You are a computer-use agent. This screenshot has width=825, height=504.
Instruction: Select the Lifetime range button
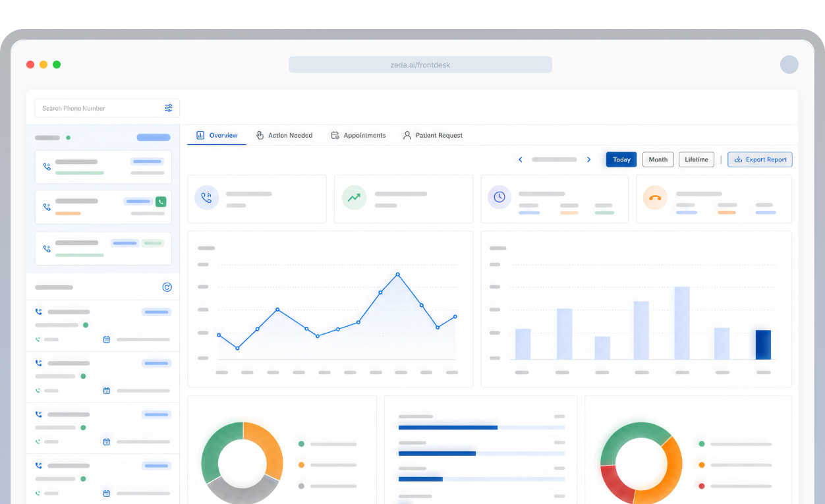pos(697,159)
